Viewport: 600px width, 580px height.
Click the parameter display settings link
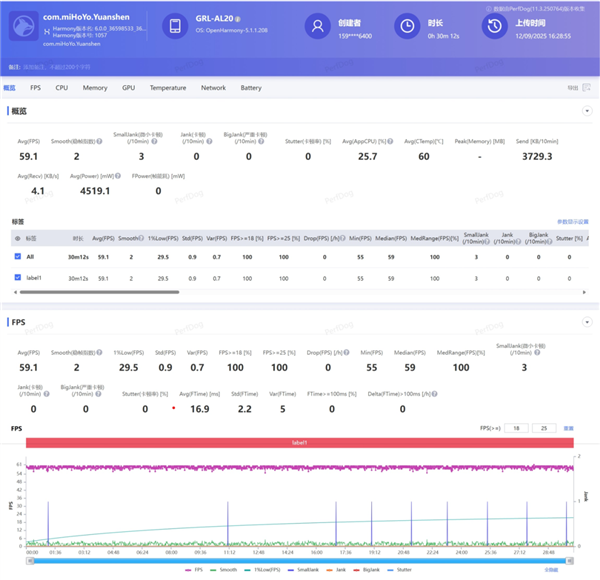(572, 221)
